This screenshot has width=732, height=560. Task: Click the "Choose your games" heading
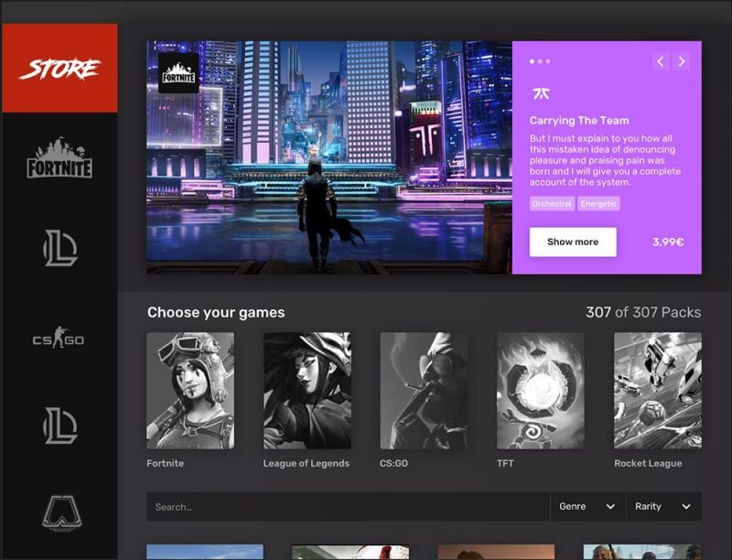click(x=216, y=312)
